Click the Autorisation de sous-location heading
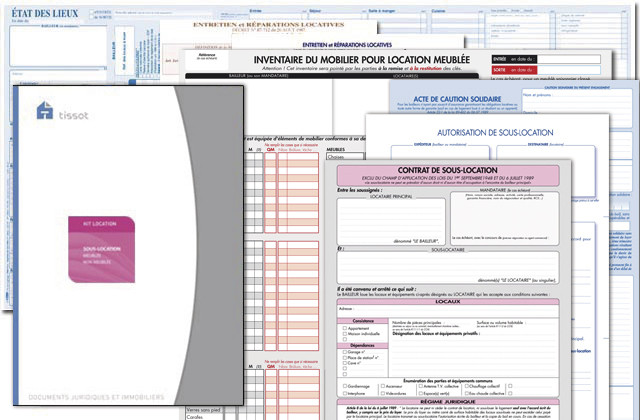 [495, 133]
